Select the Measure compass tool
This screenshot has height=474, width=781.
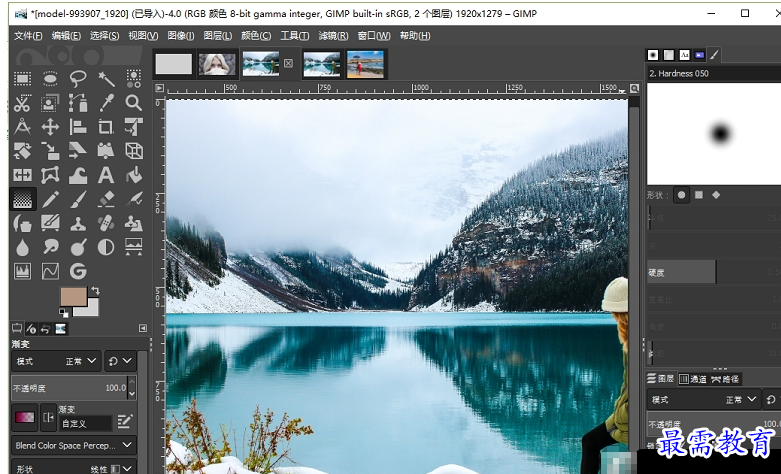click(x=22, y=127)
